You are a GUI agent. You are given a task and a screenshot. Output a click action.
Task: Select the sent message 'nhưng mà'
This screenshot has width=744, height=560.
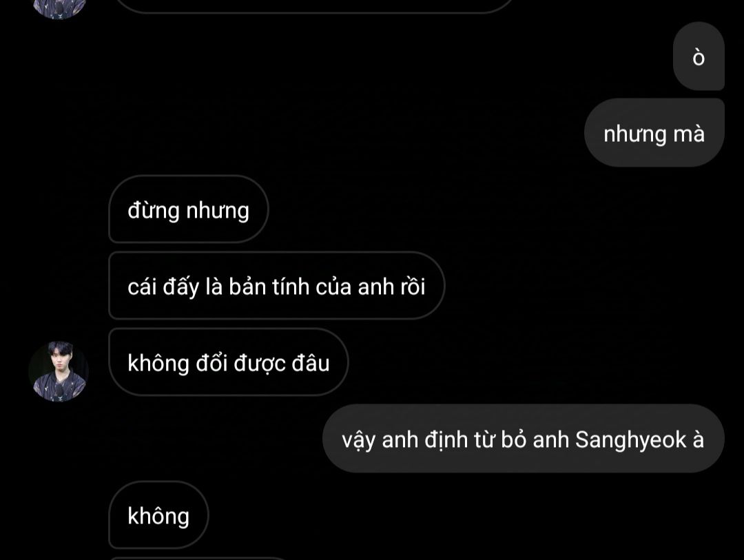click(654, 133)
